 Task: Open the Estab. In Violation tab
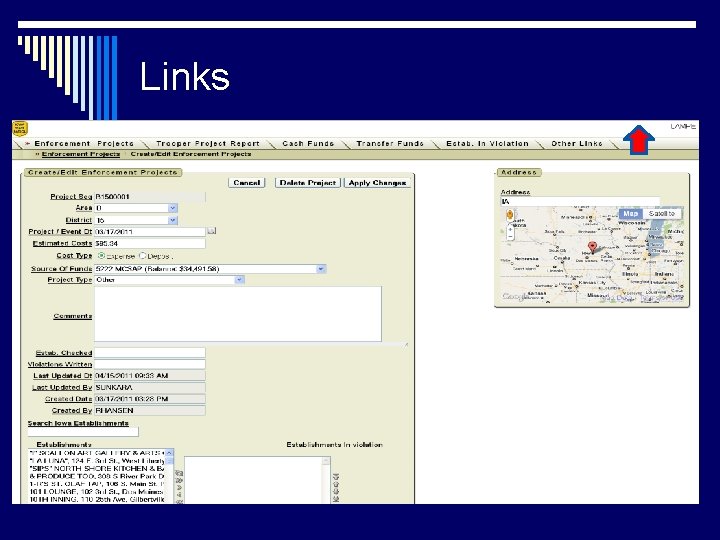[x=487, y=144]
